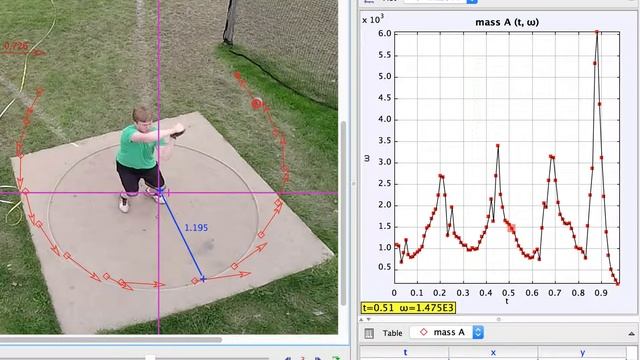Click the magenta coordinate axes origin
This screenshot has height=360, width=640.
pos(159,193)
